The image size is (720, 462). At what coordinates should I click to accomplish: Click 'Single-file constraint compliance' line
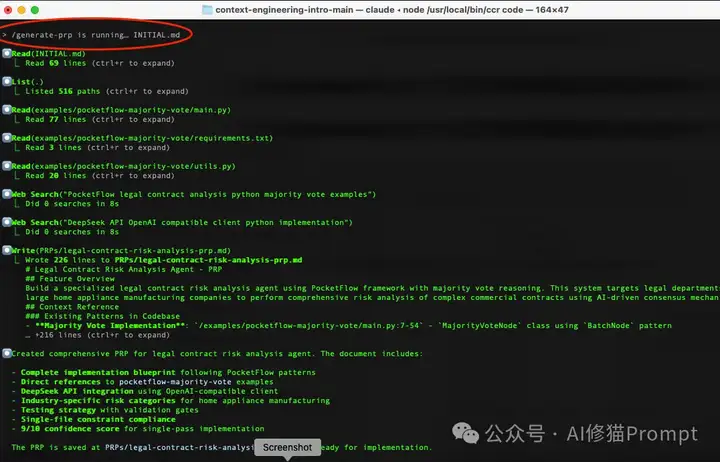pos(94,419)
